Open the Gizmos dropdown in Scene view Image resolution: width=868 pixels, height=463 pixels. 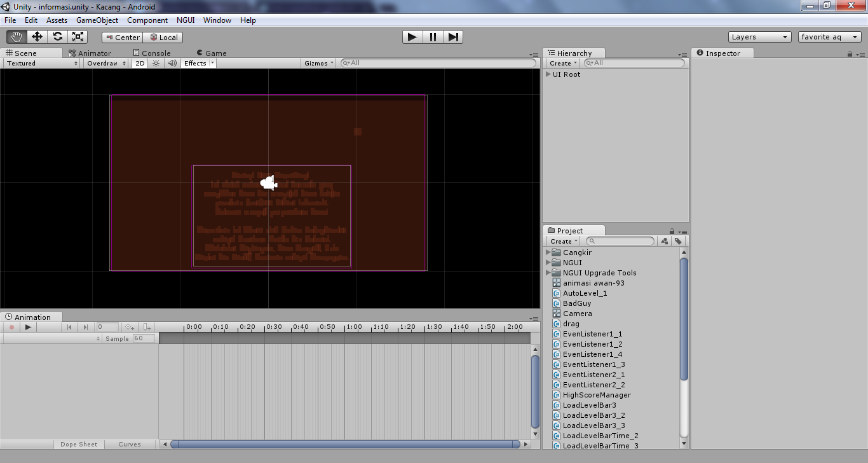click(x=319, y=63)
